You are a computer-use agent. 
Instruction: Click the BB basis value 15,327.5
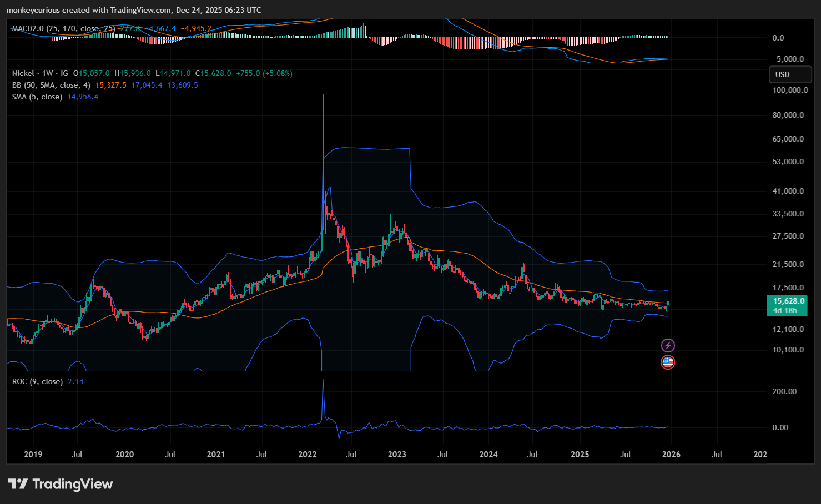tap(111, 85)
